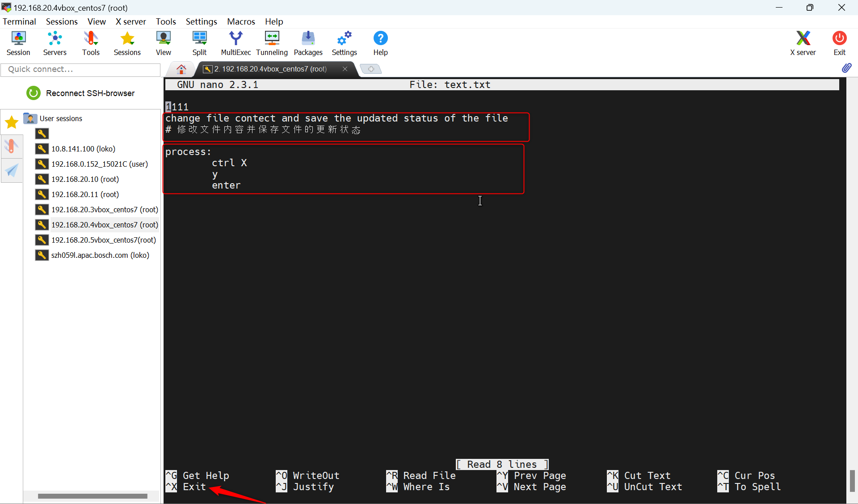Click the red Exit power icon

click(839, 43)
